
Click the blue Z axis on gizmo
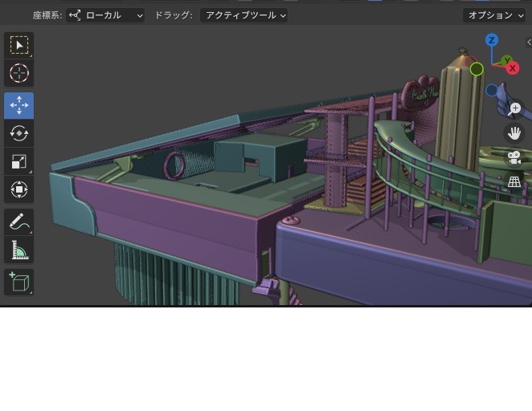click(x=492, y=40)
